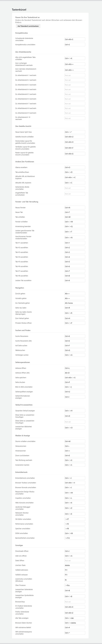Select the "Schwebende Seitenleiste umschalten" shortcut field

tap(75, 39)
